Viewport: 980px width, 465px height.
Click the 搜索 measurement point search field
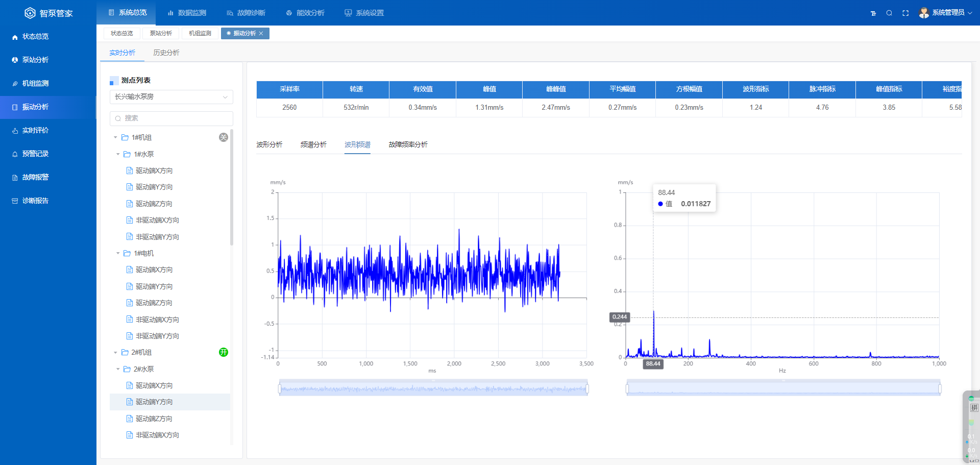[171, 118]
